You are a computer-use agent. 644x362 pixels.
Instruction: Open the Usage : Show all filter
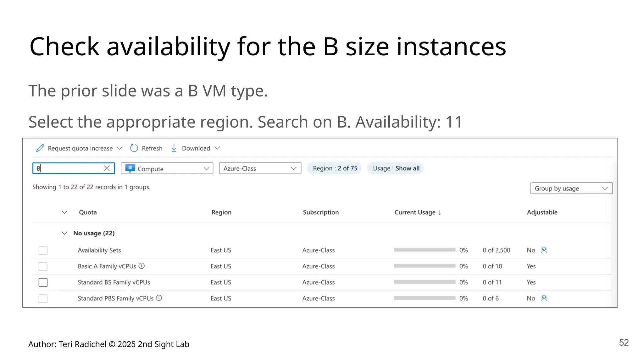(x=396, y=168)
